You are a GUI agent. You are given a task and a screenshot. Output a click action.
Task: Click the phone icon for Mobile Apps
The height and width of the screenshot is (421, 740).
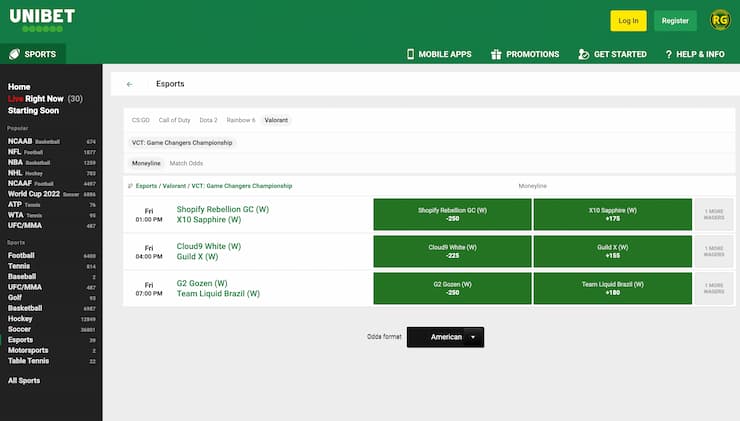point(410,54)
